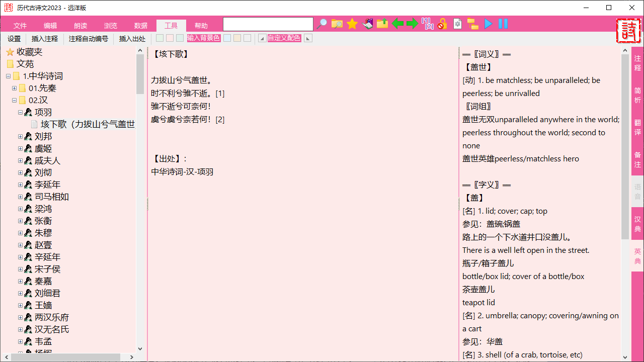Viewport: 644px width, 362px height.
Task: Open the reading library books icon
Action: point(367,24)
